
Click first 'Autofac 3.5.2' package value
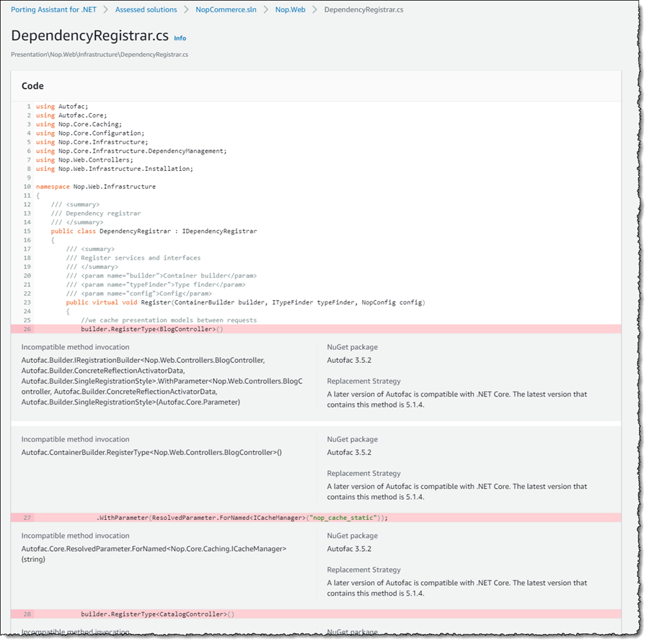[349, 360]
